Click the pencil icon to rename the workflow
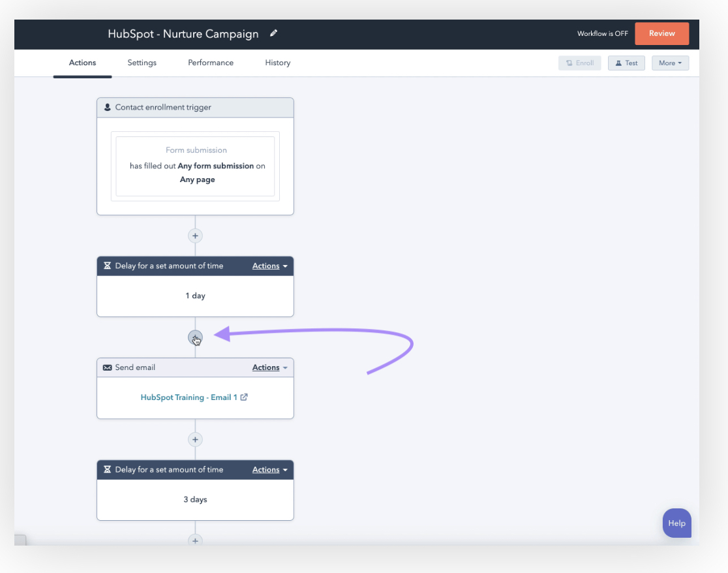This screenshot has width=728, height=573. (273, 33)
